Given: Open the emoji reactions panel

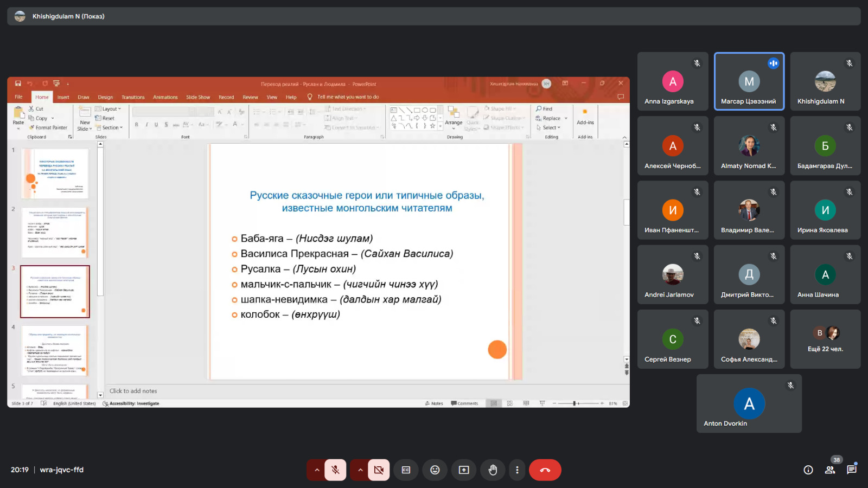Looking at the screenshot, I should point(435,470).
